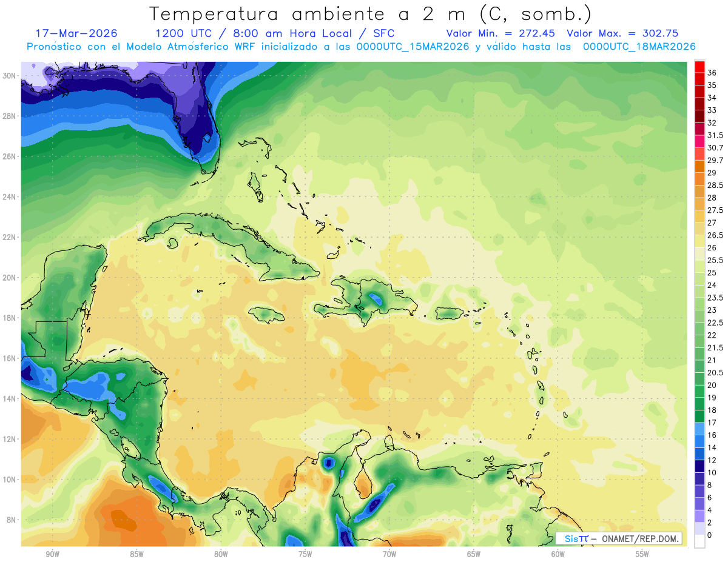Click the '30N' latitude label
The image size is (728, 562).
10,75
